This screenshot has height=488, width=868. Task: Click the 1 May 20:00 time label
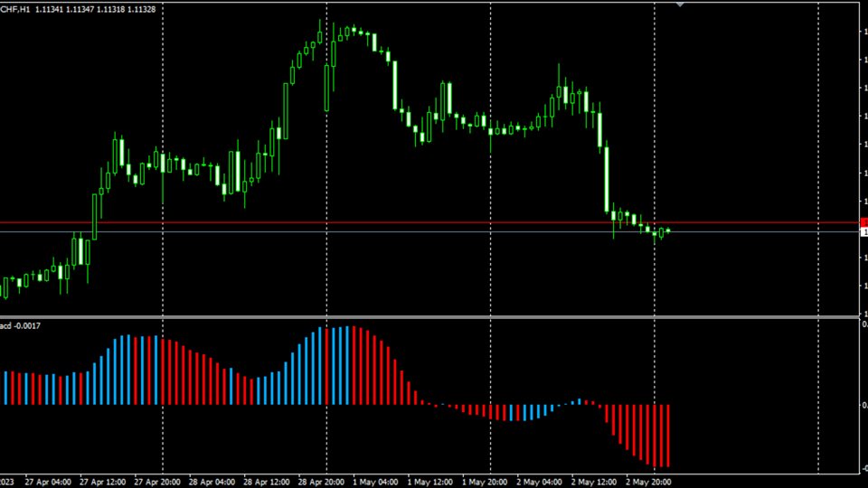485,482
